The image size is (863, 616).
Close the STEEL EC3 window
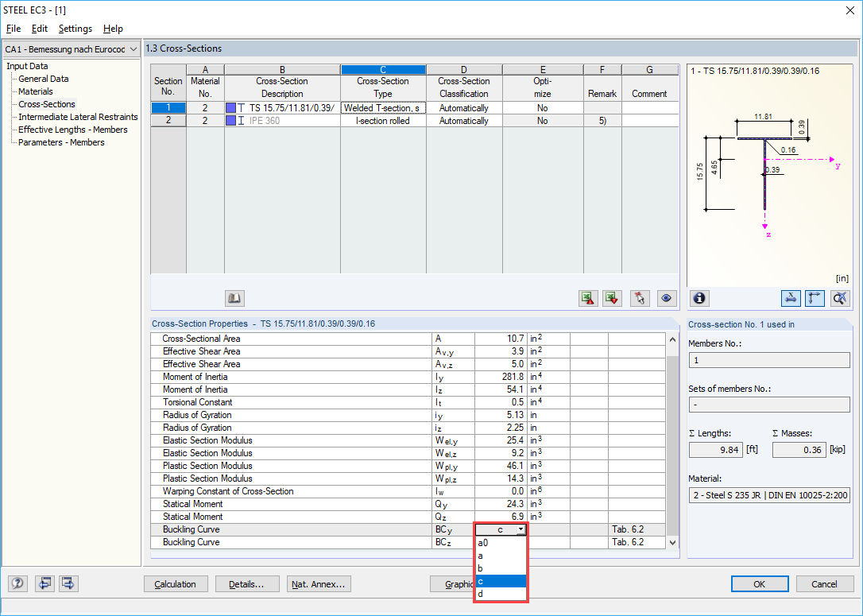(849, 10)
